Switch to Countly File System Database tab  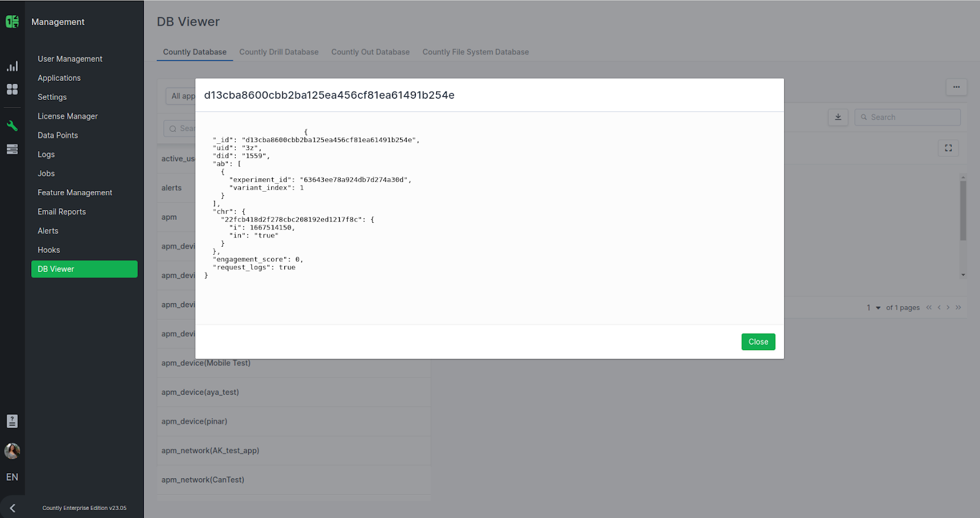click(x=476, y=52)
